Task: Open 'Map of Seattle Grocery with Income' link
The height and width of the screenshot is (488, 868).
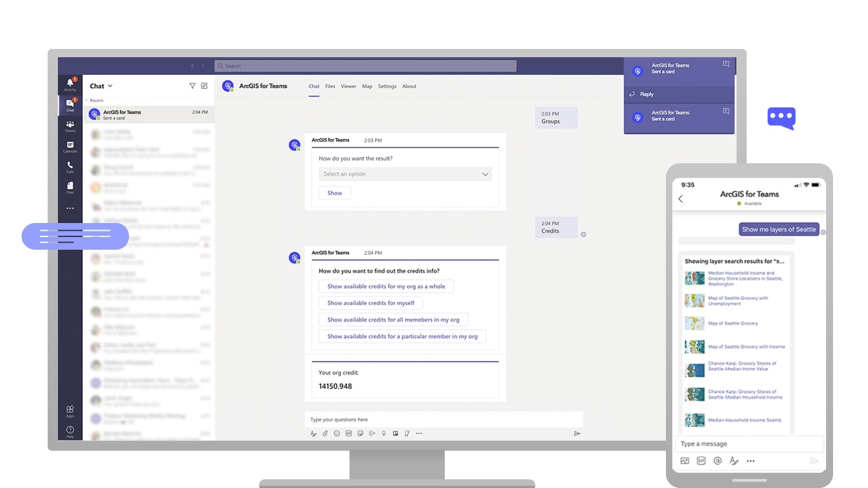Action: coord(747,347)
